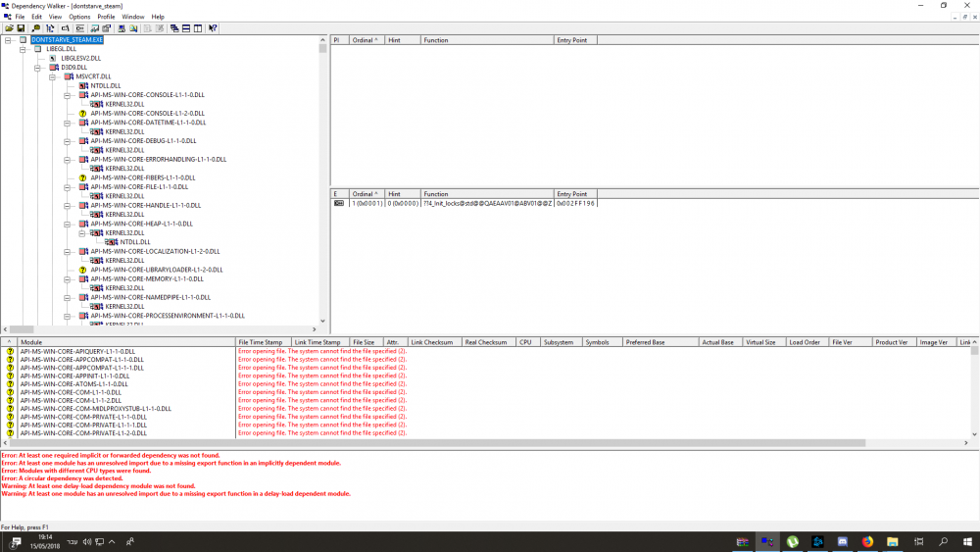
Task: Click question-mark icon beside API-MS-WIN-CORE-LIBRARYLOADER-L1-2-0.DLL
Action: (82, 270)
